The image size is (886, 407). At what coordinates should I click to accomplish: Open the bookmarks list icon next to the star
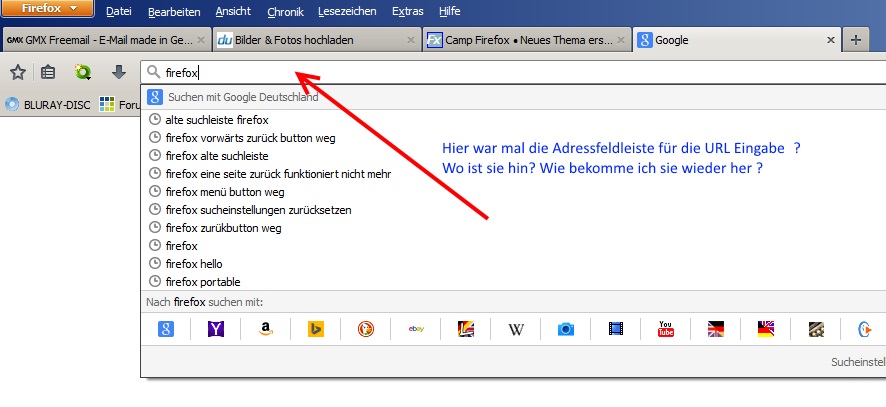coord(49,72)
